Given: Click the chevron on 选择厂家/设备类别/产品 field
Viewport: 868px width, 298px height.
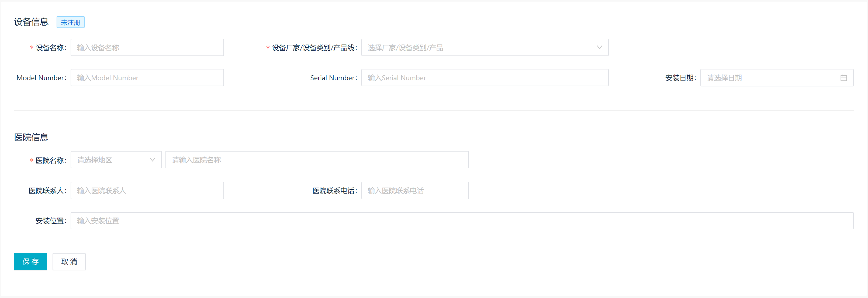Looking at the screenshot, I should click(x=599, y=47).
